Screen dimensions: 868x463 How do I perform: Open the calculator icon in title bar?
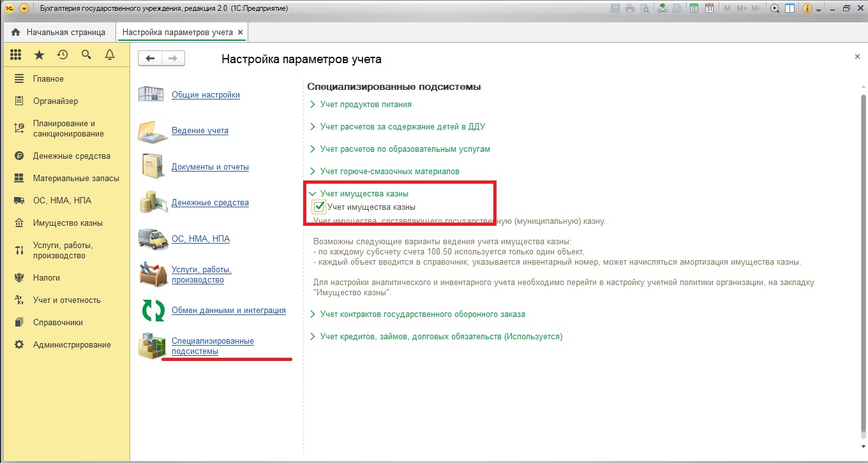click(694, 9)
